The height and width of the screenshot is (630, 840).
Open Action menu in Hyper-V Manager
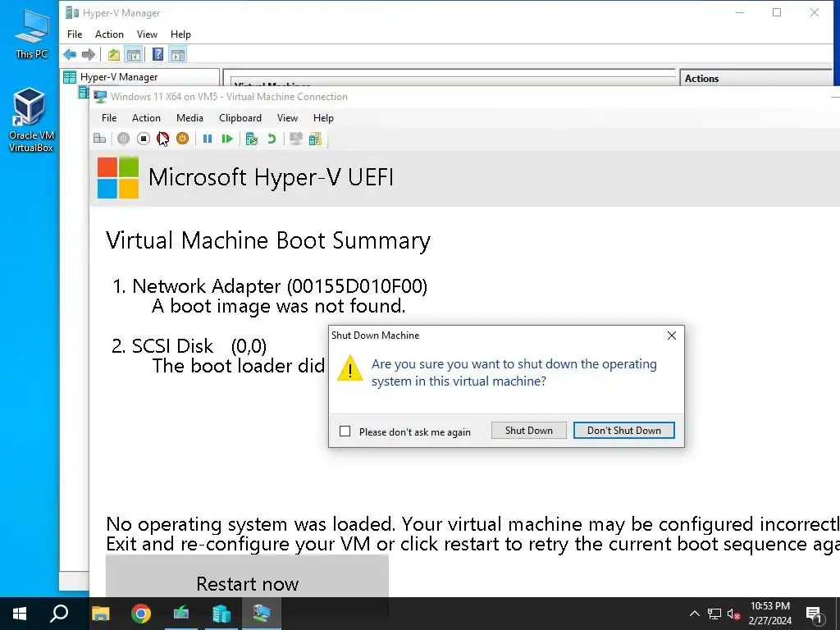pyautogui.click(x=109, y=34)
